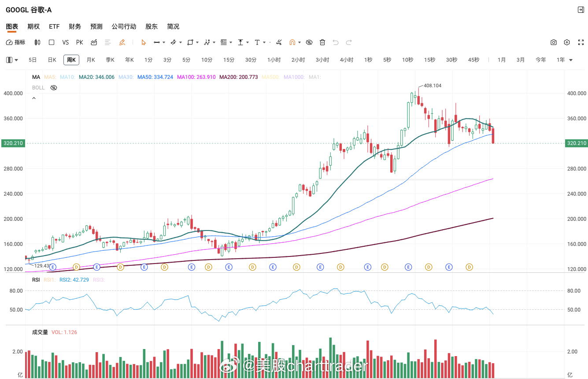
Task: Toggle drawings visibility eye icon in toolbar
Action: click(x=309, y=42)
